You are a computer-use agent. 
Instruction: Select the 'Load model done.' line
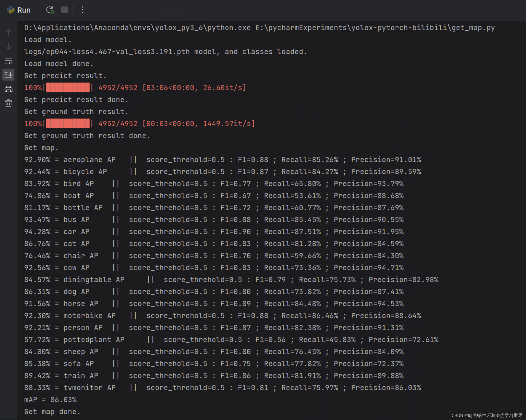[59, 64]
